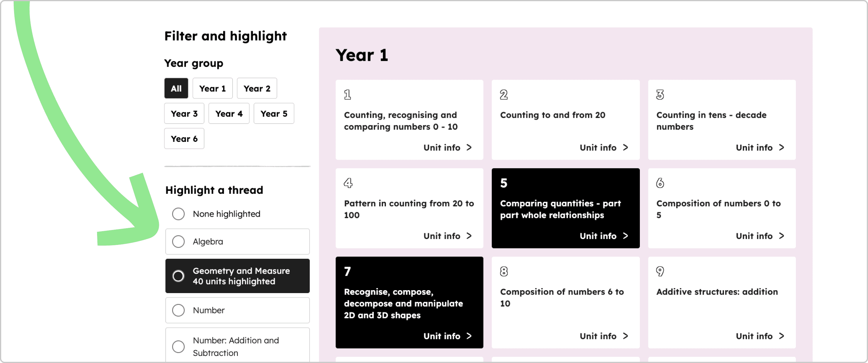This screenshot has height=363, width=868.
Task: Click chevron arrow on Additive structures card
Action: [781, 336]
